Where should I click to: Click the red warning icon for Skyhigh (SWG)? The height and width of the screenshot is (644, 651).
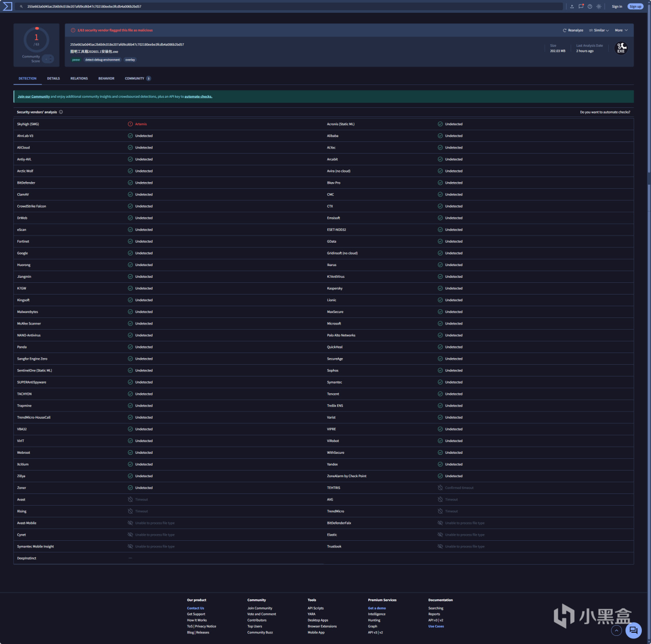[x=130, y=124]
